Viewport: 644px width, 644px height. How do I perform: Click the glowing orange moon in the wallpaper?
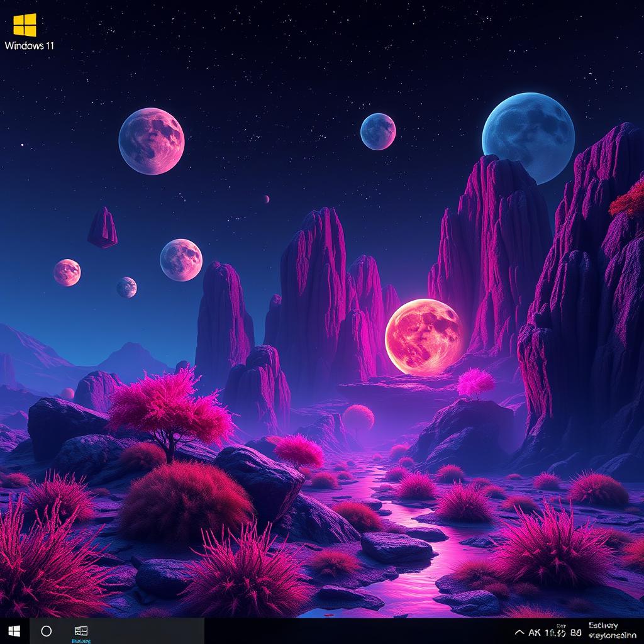coord(423,335)
